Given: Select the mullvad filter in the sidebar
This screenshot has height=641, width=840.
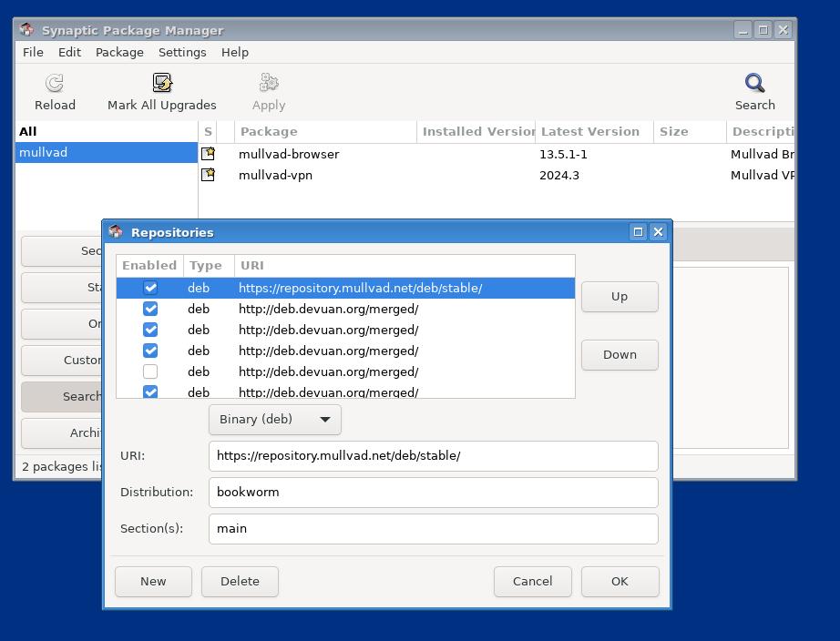Looking at the screenshot, I should coord(106,152).
